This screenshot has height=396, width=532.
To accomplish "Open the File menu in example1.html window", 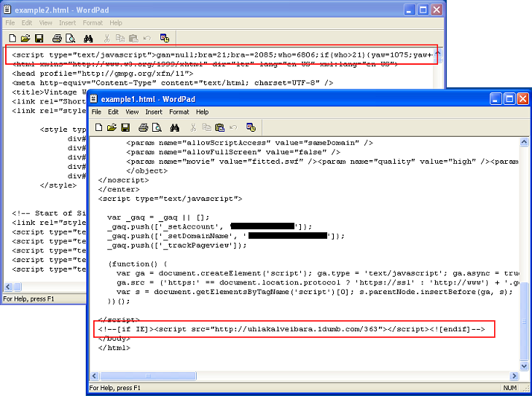I will (96, 112).
